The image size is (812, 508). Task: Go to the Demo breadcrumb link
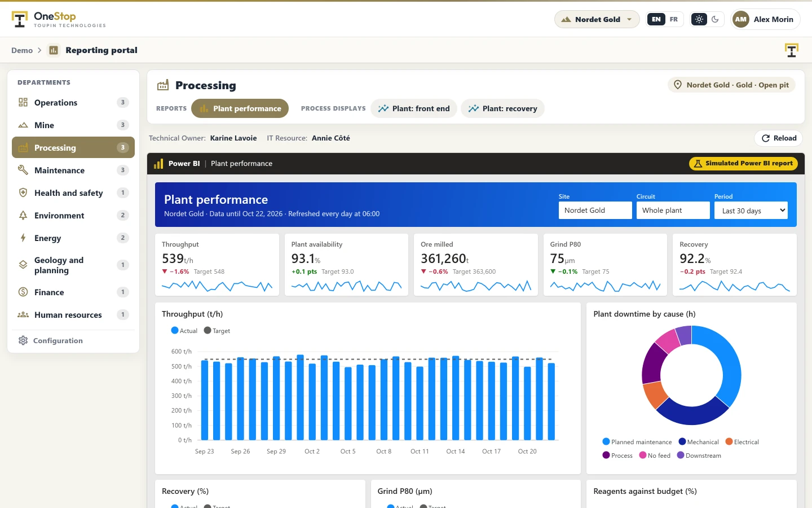pos(22,50)
